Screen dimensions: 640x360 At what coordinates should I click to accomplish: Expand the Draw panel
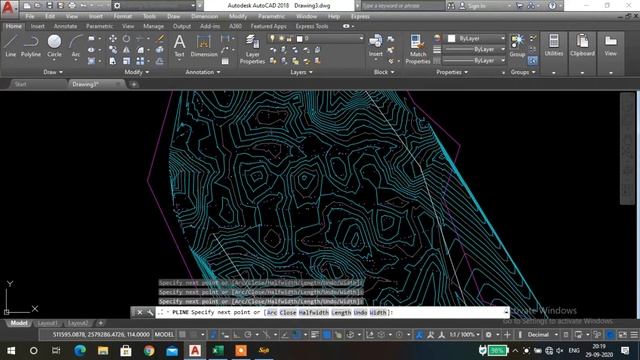tap(53, 72)
